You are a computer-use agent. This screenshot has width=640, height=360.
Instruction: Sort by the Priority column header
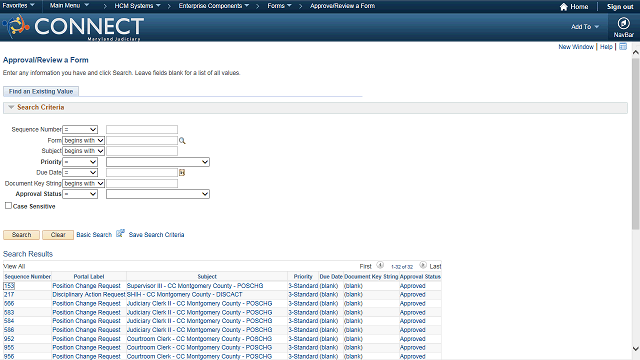pos(303,276)
